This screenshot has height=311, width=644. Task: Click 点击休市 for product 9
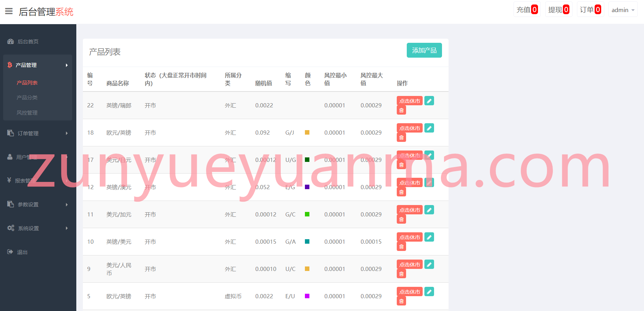(x=410, y=264)
